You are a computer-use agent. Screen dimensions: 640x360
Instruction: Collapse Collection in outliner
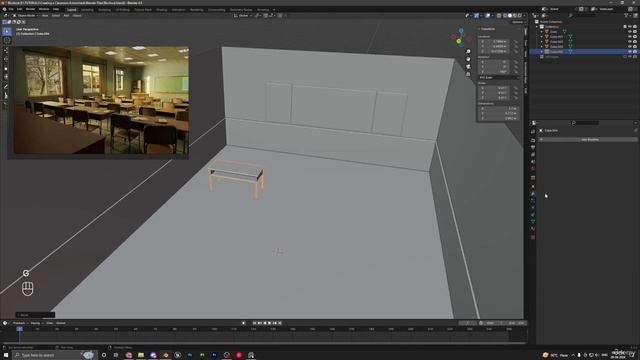click(538, 27)
